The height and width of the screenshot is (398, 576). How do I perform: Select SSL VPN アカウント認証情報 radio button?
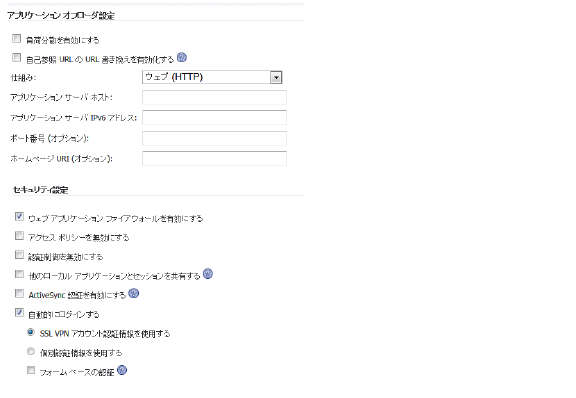click(x=31, y=332)
